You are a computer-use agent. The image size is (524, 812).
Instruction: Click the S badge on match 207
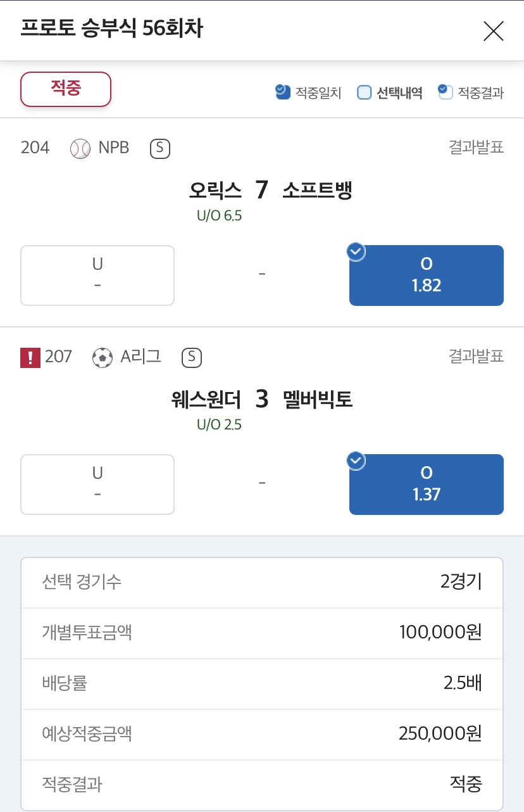pos(191,358)
